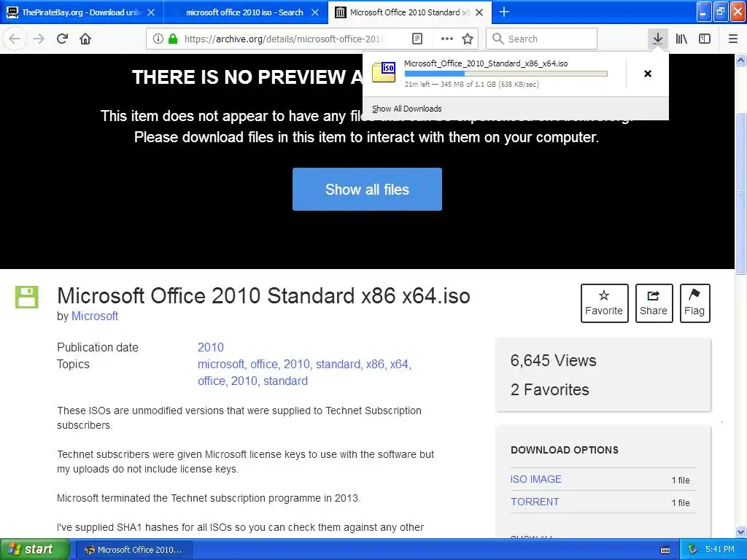Screen dimensions: 747x560
Task: Close the microsoft office 2010 iso search tab
Action: pos(315,12)
